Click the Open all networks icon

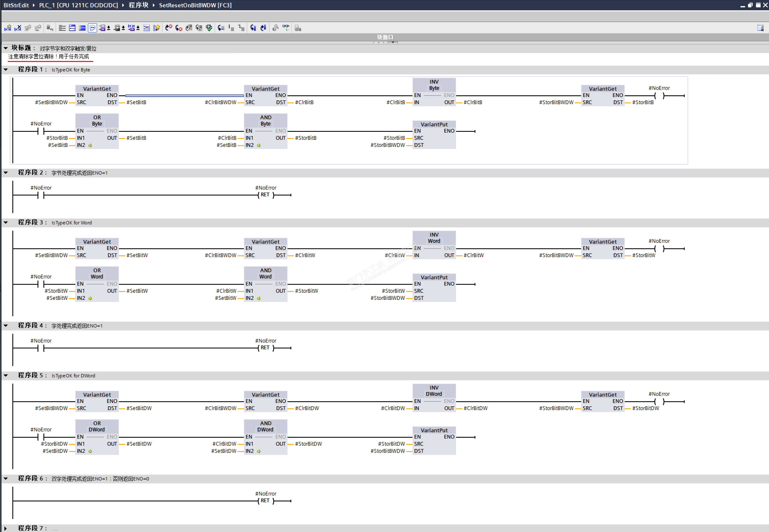click(x=72, y=28)
